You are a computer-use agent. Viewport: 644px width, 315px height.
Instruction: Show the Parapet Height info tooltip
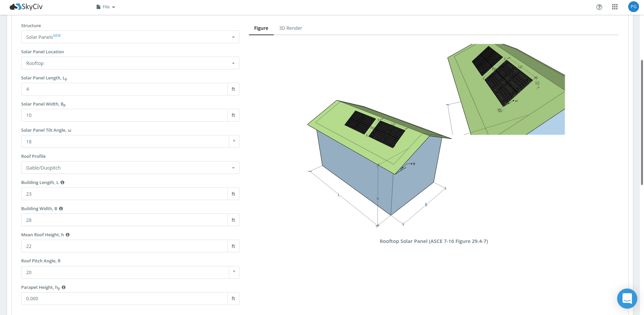63,287
